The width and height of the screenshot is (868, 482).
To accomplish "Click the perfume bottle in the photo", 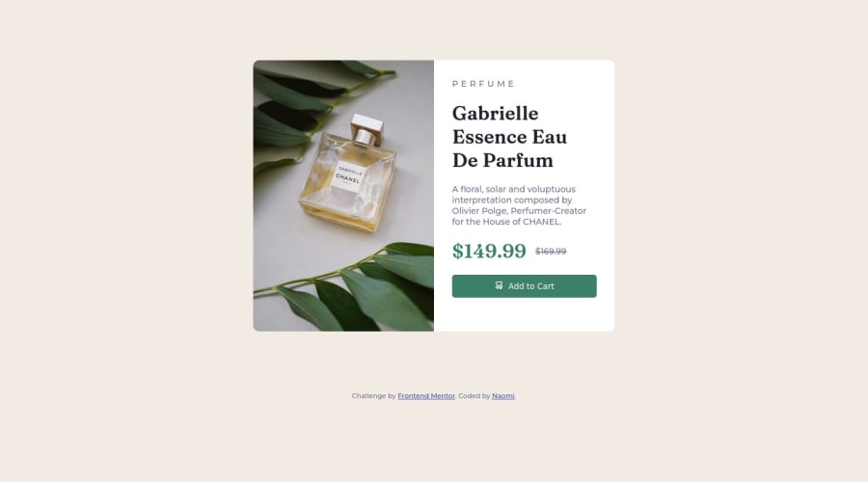I will coord(349,176).
